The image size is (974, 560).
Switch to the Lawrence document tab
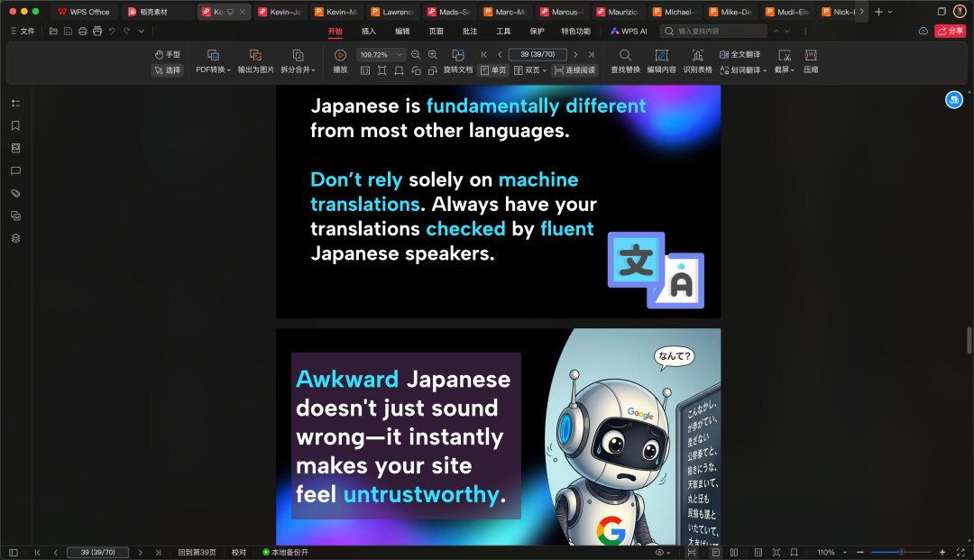tap(392, 12)
